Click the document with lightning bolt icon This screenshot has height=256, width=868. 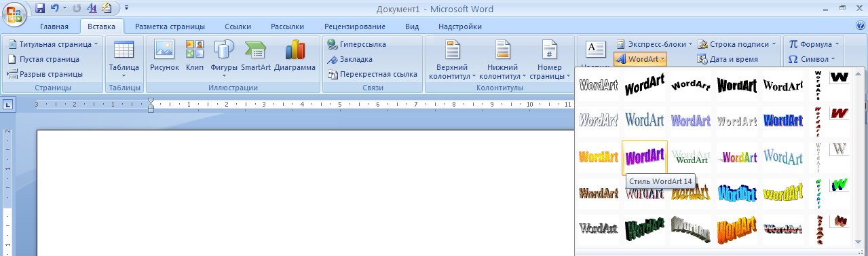pos(107,9)
